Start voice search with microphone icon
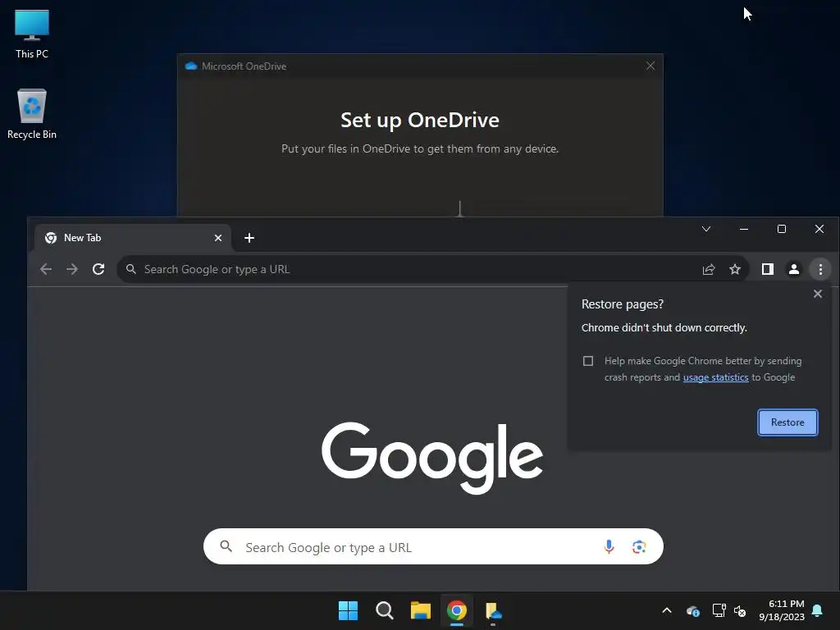The height and width of the screenshot is (630, 840). (609, 546)
